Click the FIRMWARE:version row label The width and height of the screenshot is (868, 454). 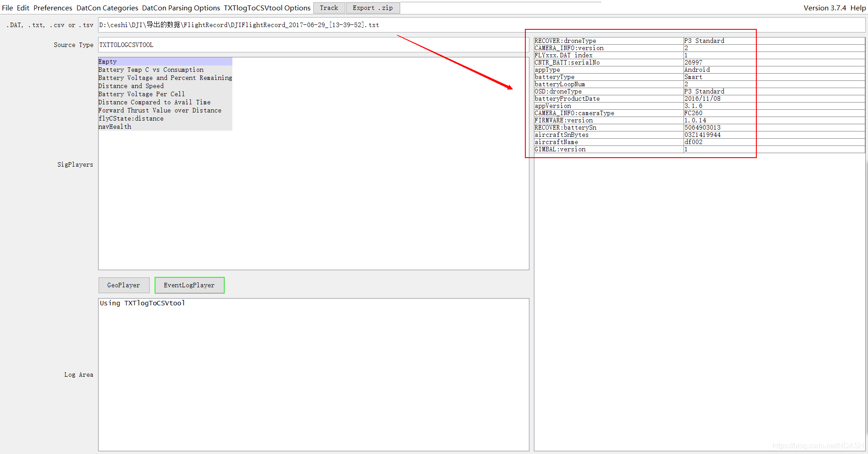(x=564, y=120)
